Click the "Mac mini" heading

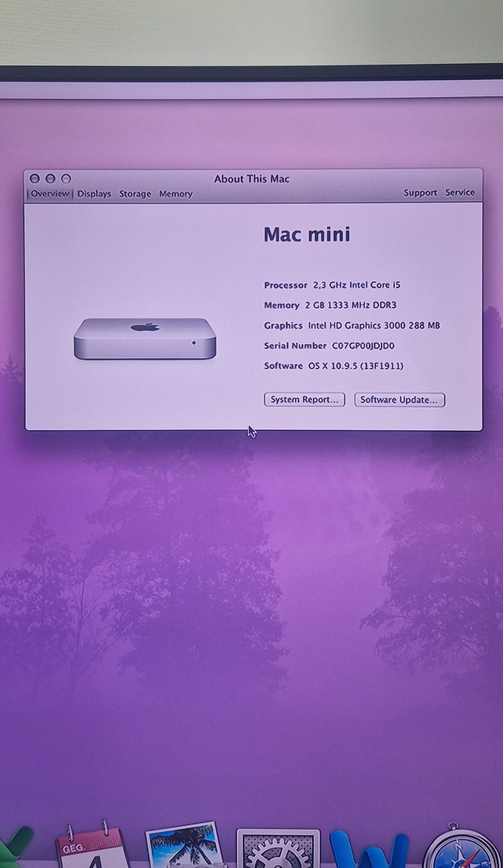(x=307, y=234)
